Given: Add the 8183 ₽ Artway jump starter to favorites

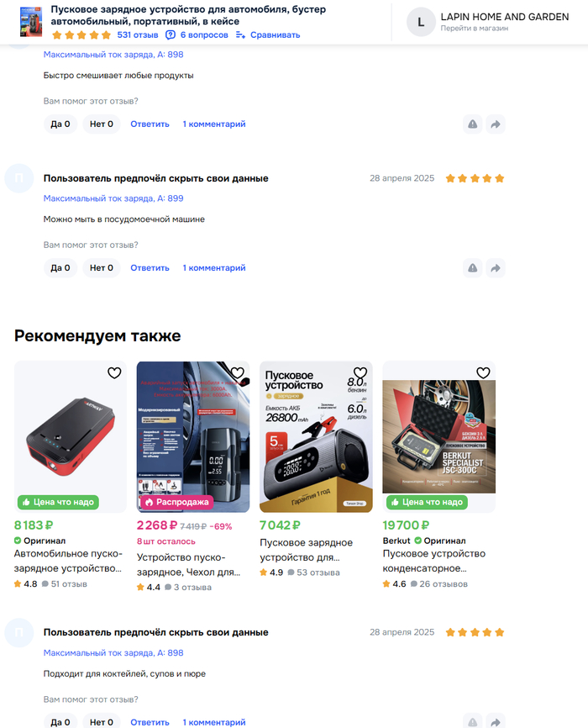Looking at the screenshot, I should coord(114,372).
